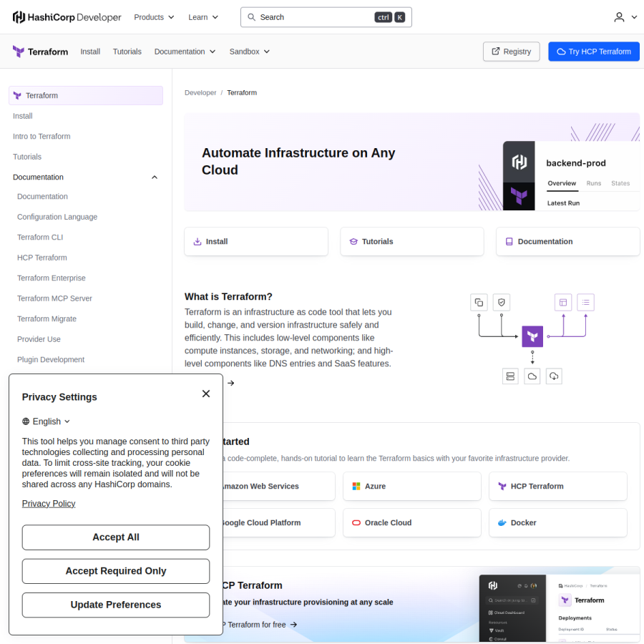
Task: Click the list icon in the diagram
Action: pyautogui.click(x=585, y=303)
